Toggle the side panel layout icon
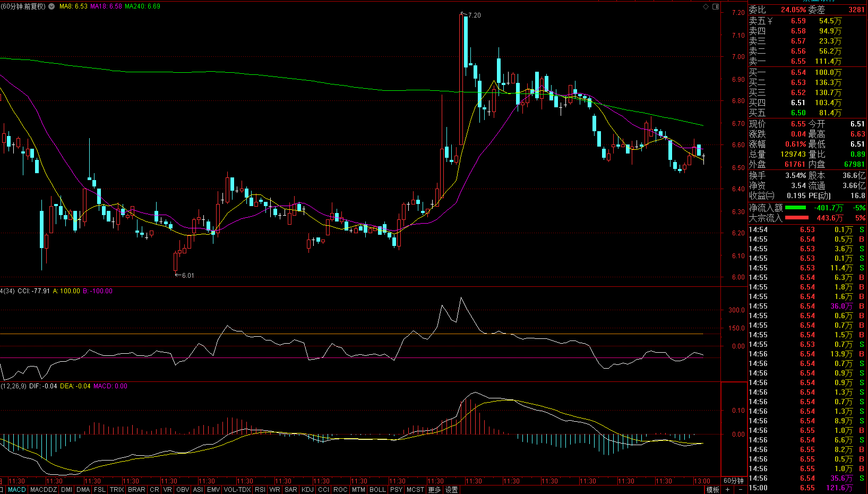Image resolution: width=868 pixels, height=494 pixels. pos(716,6)
